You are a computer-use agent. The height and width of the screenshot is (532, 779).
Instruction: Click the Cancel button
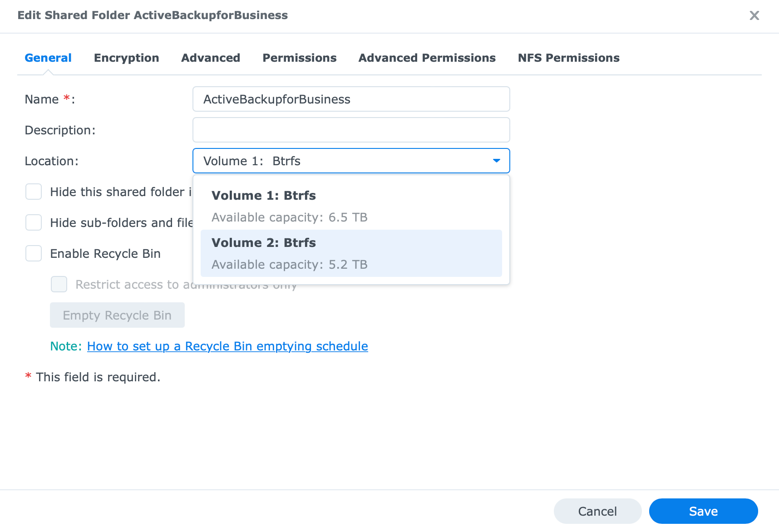pyautogui.click(x=597, y=511)
